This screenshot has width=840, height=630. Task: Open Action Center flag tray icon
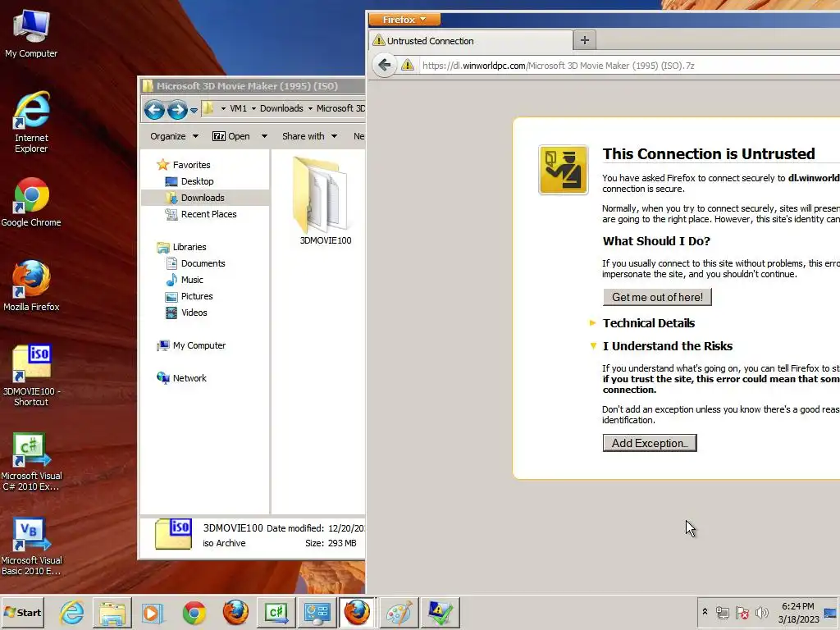coord(742,612)
